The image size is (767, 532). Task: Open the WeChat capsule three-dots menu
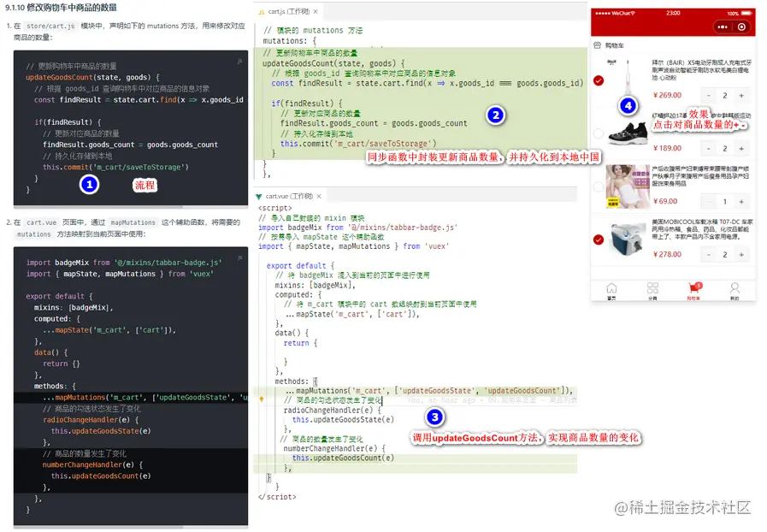(x=723, y=27)
